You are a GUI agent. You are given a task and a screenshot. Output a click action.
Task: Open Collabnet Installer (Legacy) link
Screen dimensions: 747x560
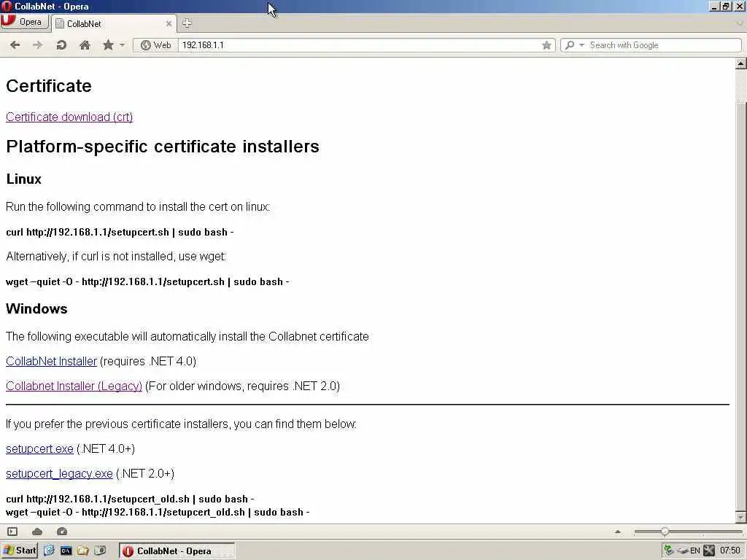coord(74,386)
